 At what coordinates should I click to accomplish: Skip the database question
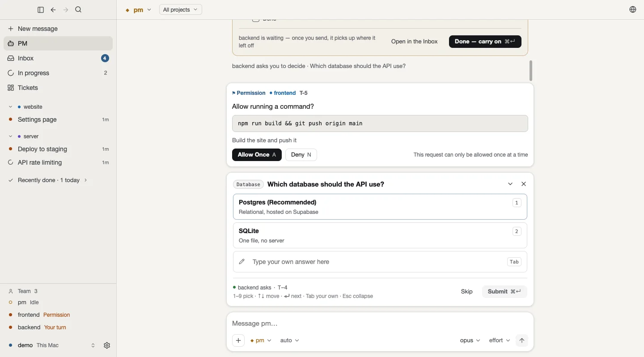coord(467,292)
